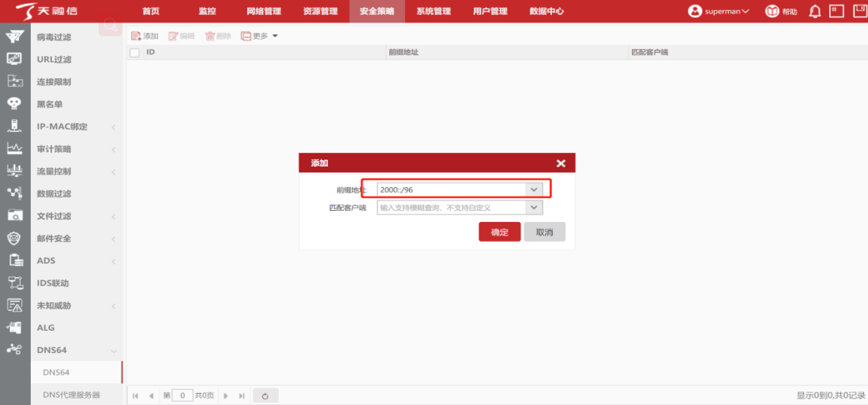Open the 匹配客户端 dropdown arrow

point(534,208)
